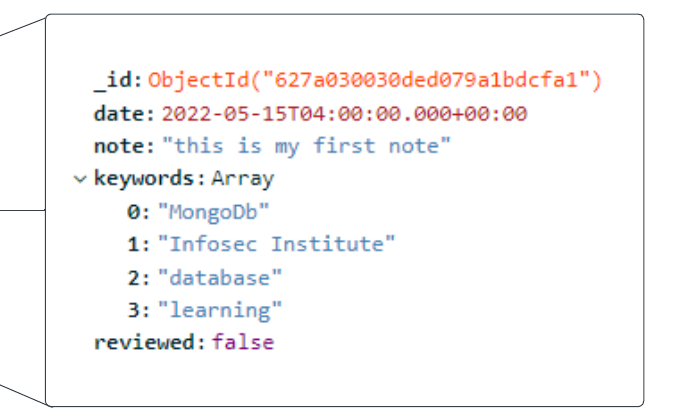Viewport: 688px width, 419px height.
Task: Click array index 1 label
Action: point(134,244)
